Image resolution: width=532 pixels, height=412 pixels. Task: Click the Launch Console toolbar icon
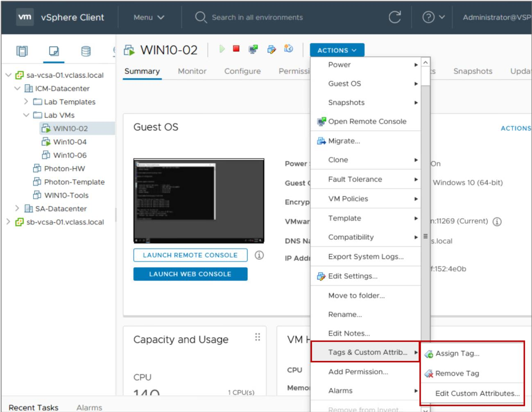point(254,49)
